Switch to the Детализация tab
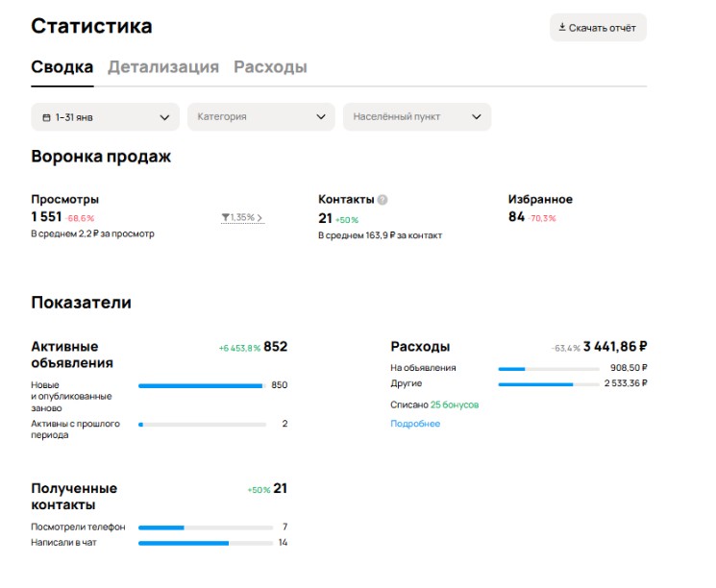 coord(163,67)
